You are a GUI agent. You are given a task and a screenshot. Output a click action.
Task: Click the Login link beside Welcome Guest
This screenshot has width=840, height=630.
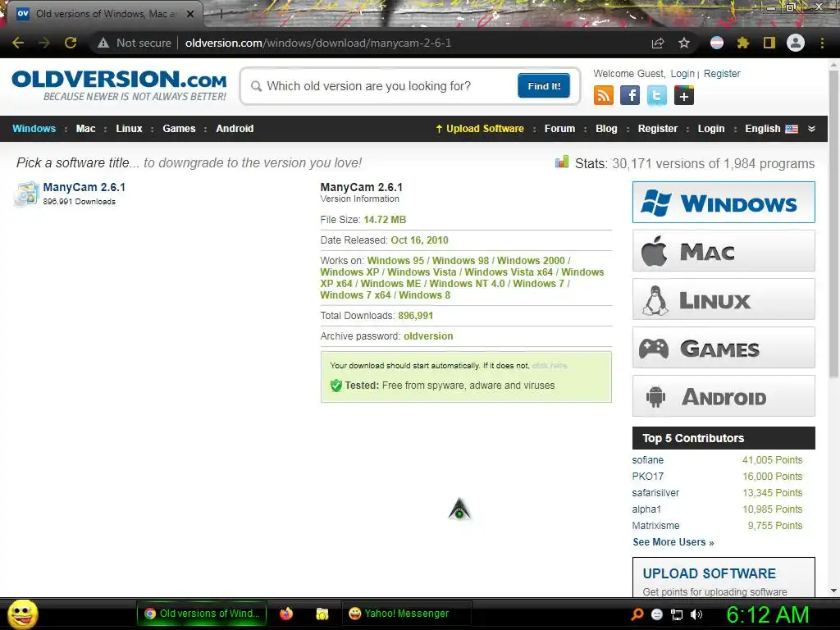(682, 73)
